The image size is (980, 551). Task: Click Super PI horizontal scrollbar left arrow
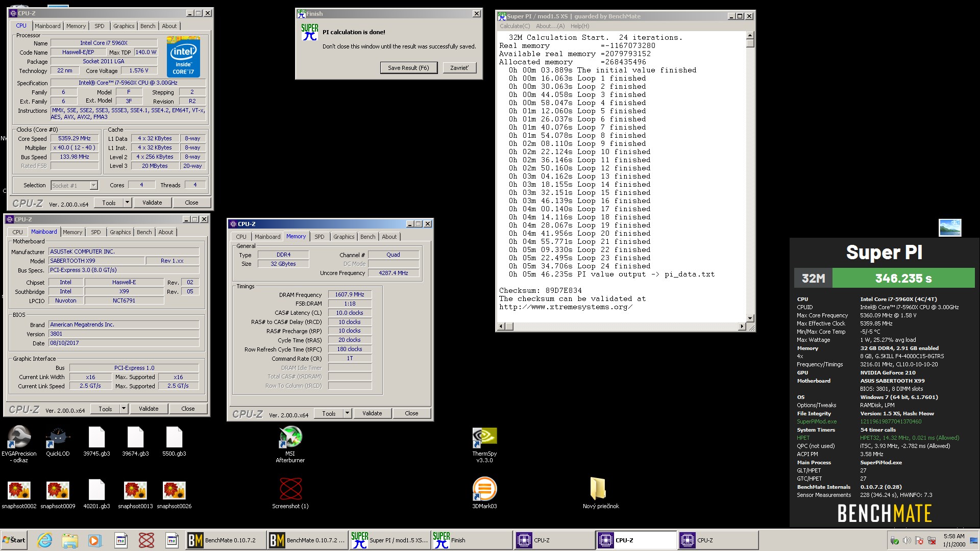coord(501,326)
